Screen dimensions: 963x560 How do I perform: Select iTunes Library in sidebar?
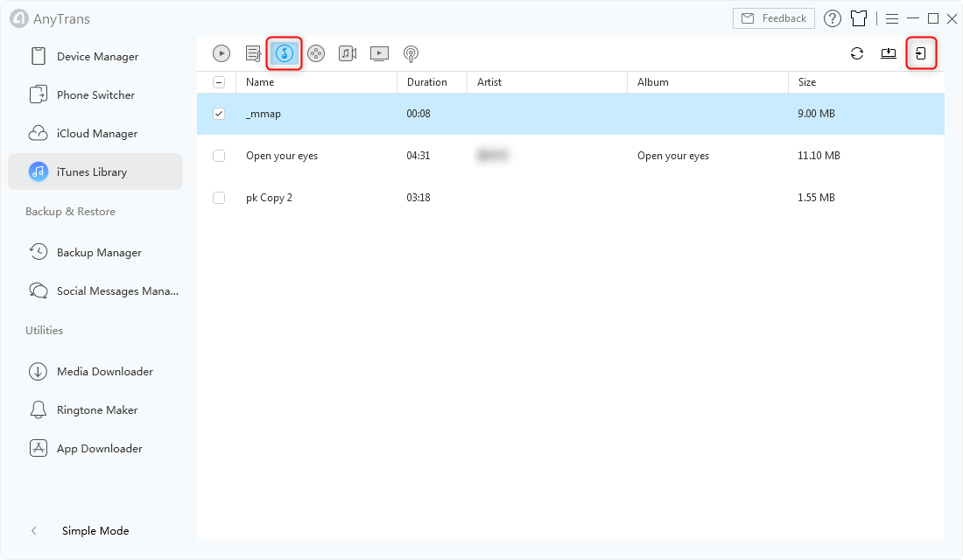(x=95, y=171)
